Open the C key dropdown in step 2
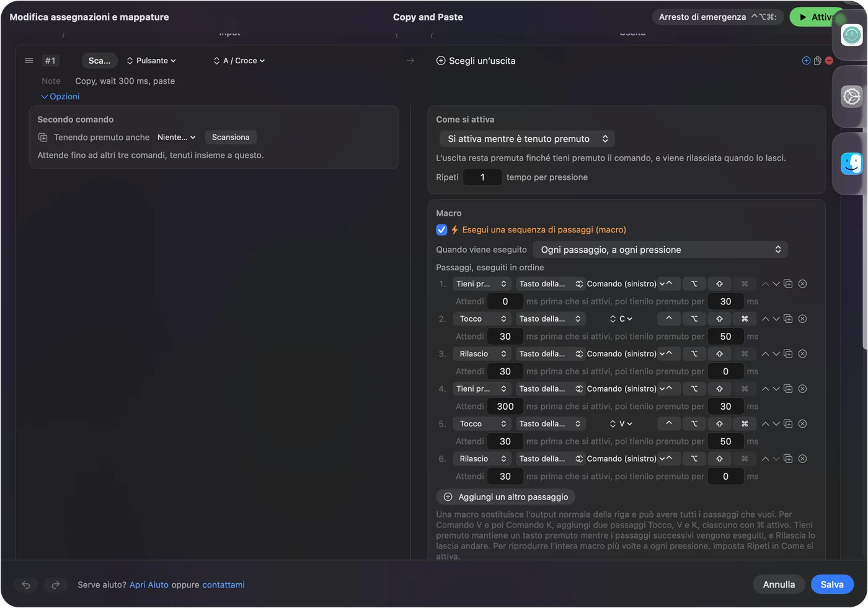The height and width of the screenshot is (608, 868). 621,319
